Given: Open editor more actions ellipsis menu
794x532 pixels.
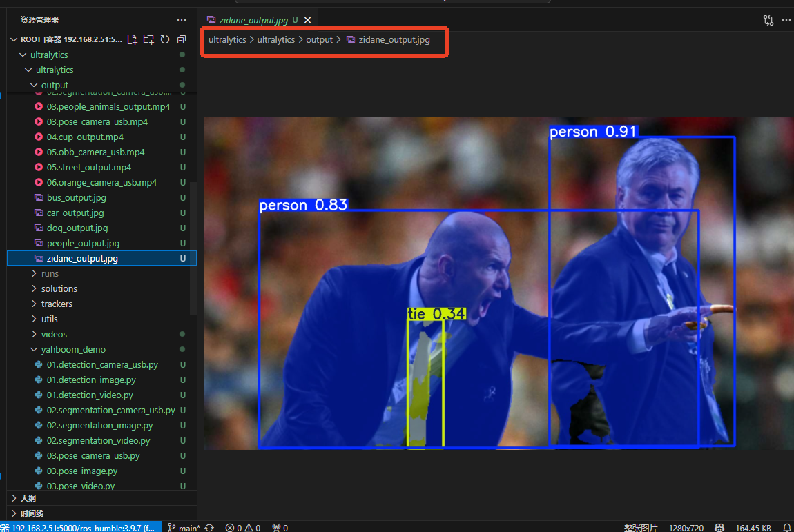Looking at the screenshot, I should pos(786,20).
